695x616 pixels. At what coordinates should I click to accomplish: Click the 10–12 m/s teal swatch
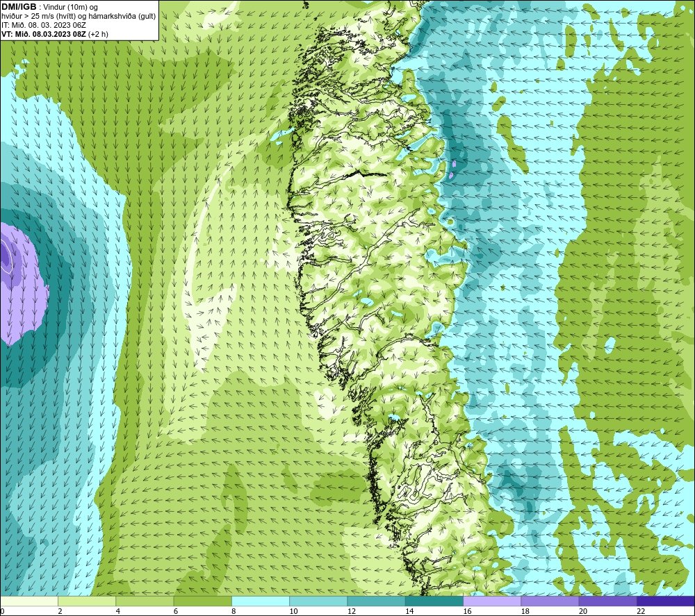pyautogui.click(x=318, y=601)
